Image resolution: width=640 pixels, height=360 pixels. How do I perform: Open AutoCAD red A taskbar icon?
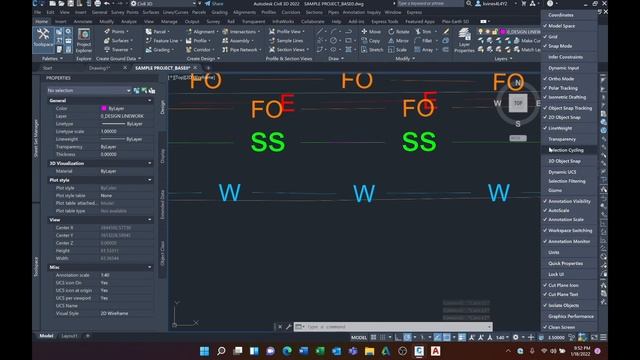coord(436,351)
